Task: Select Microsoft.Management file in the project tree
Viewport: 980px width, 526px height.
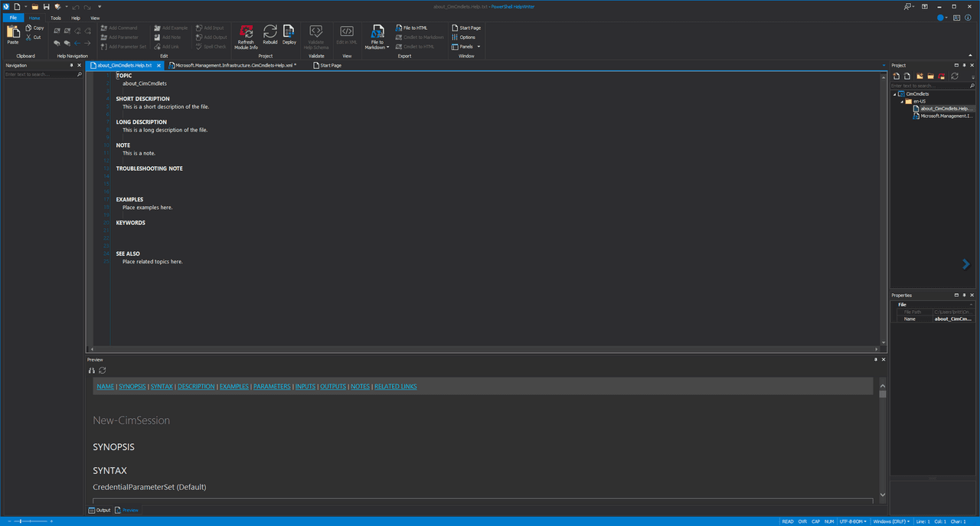Action: click(x=942, y=116)
